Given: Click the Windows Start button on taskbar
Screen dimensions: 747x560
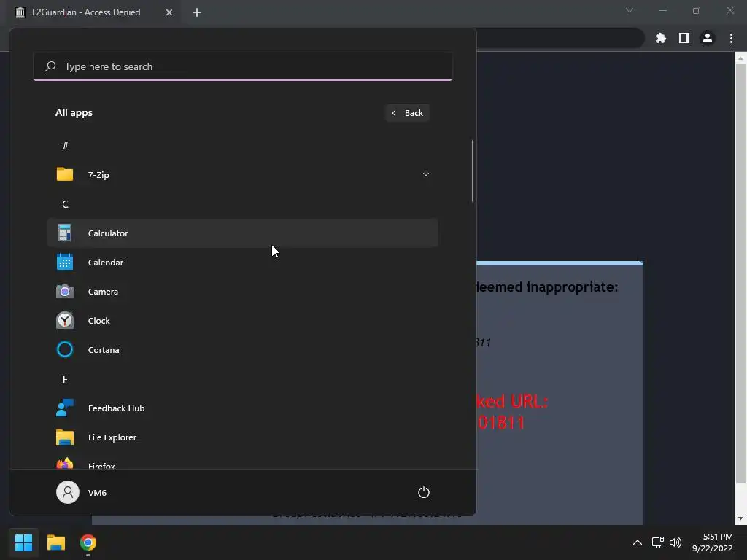Looking at the screenshot, I should pos(23,542).
